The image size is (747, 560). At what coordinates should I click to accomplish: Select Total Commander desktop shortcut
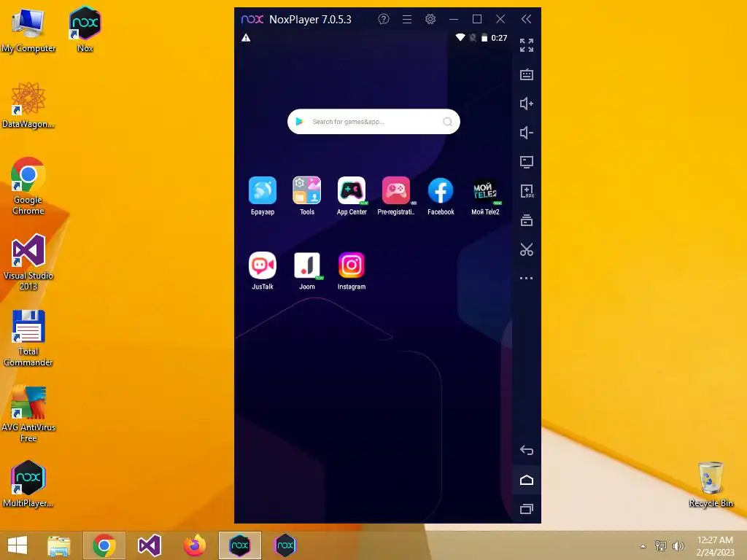pyautogui.click(x=28, y=338)
